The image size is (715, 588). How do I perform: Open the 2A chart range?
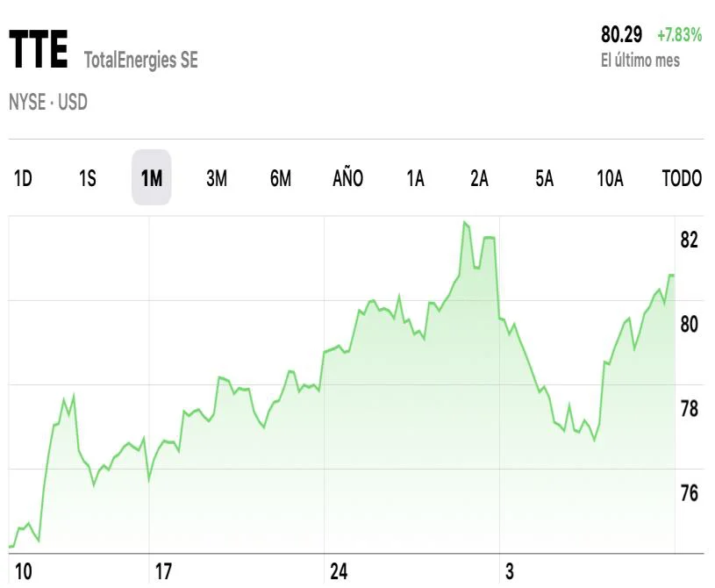click(479, 178)
